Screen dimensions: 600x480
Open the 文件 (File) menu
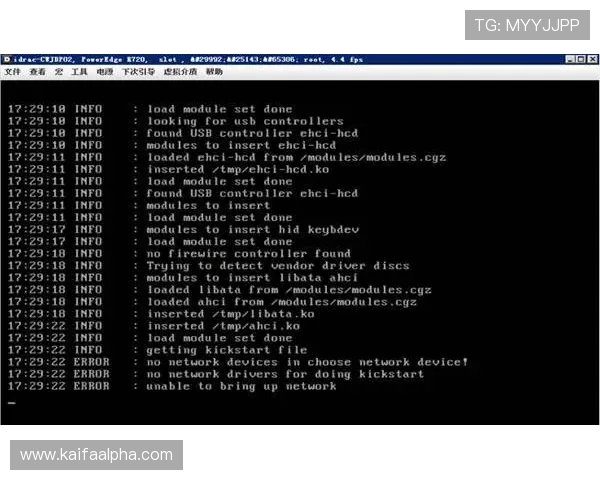(12, 72)
